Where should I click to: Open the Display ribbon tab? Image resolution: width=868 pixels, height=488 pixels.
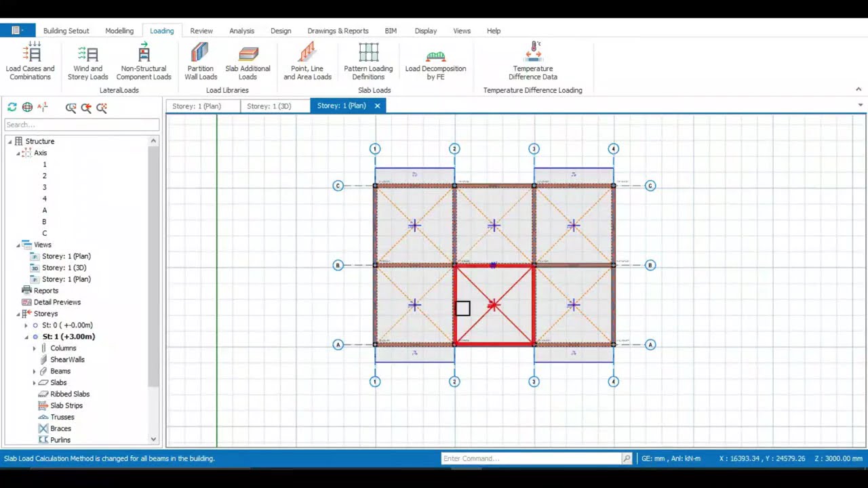coord(426,30)
